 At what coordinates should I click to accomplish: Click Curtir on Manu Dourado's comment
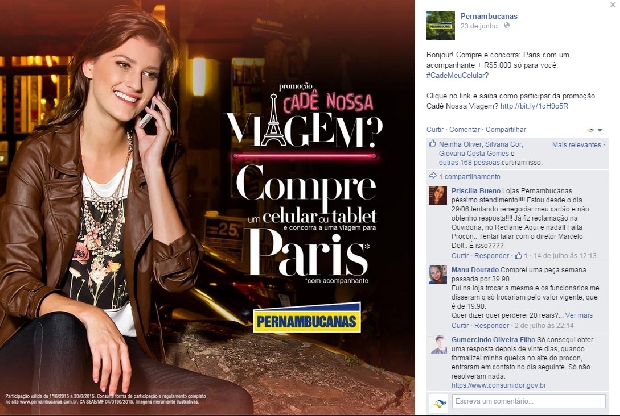(460, 325)
